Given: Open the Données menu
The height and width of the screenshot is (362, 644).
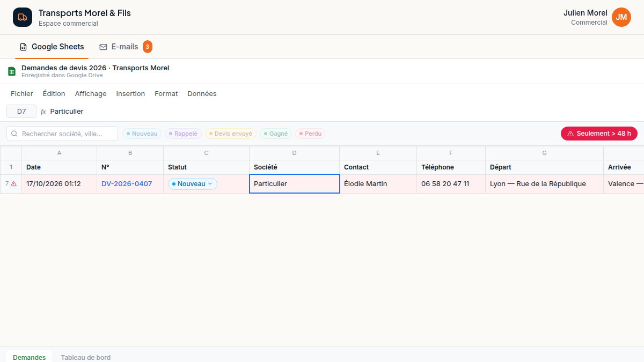Looking at the screenshot, I should [202, 94].
